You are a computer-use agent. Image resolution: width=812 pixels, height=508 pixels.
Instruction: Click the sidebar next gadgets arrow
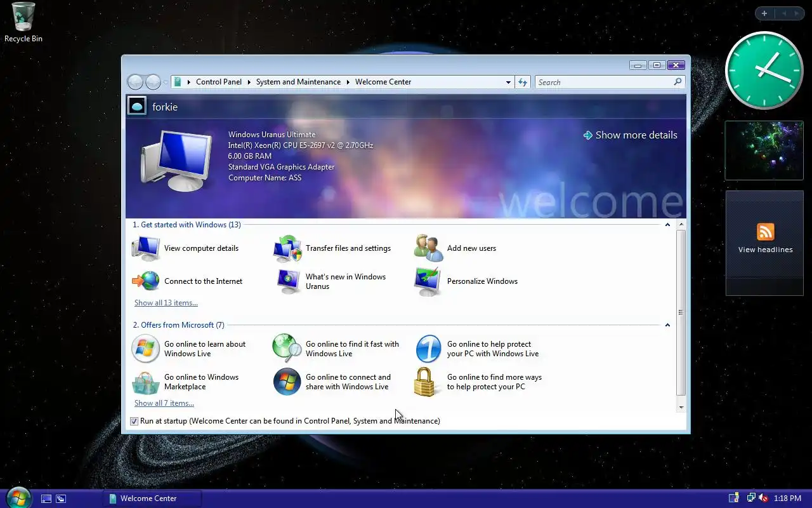797,13
